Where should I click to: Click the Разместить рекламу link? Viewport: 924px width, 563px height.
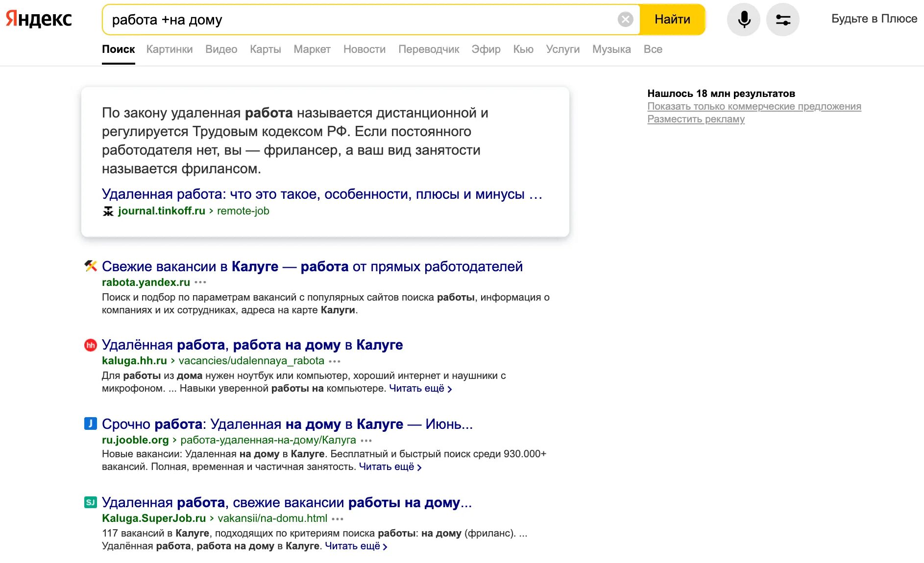pyautogui.click(x=696, y=119)
